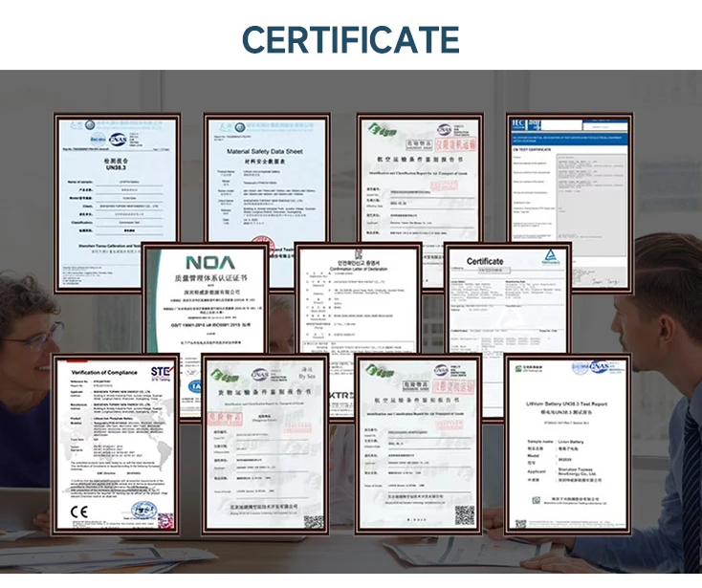Click the CNAS logo on 检测报告 UN38.3 sheet

click(x=119, y=140)
